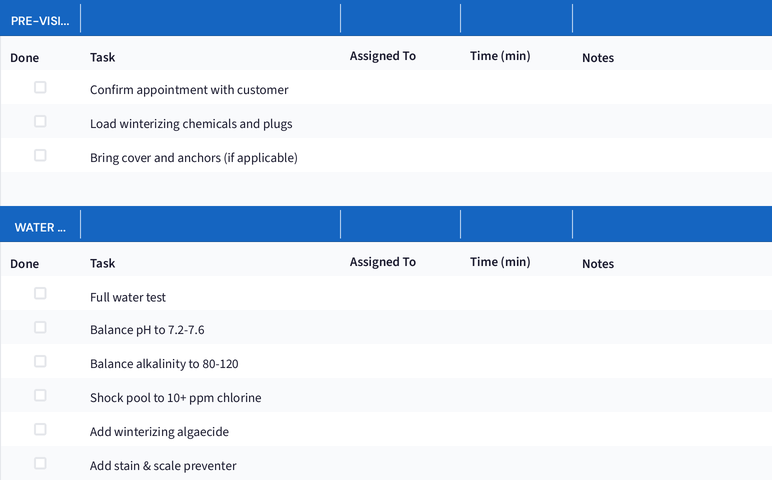Select the 'Full water test' task text
The height and width of the screenshot is (480, 772).
pyautogui.click(x=128, y=297)
